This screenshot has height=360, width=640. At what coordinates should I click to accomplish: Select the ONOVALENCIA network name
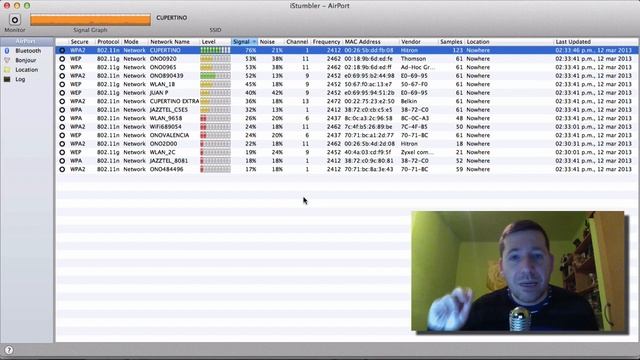tap(169, 135)
